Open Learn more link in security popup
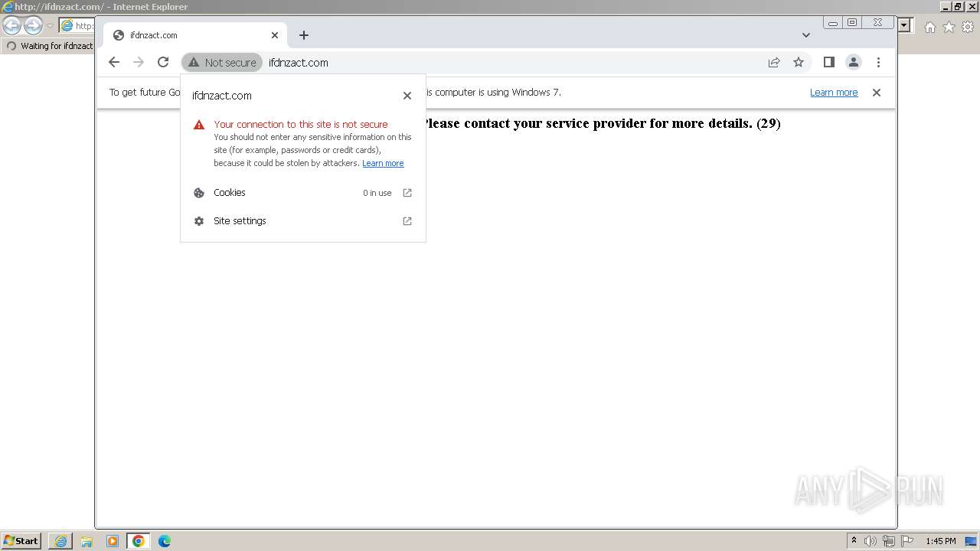The image size is (980, 551). coord(383,163)
